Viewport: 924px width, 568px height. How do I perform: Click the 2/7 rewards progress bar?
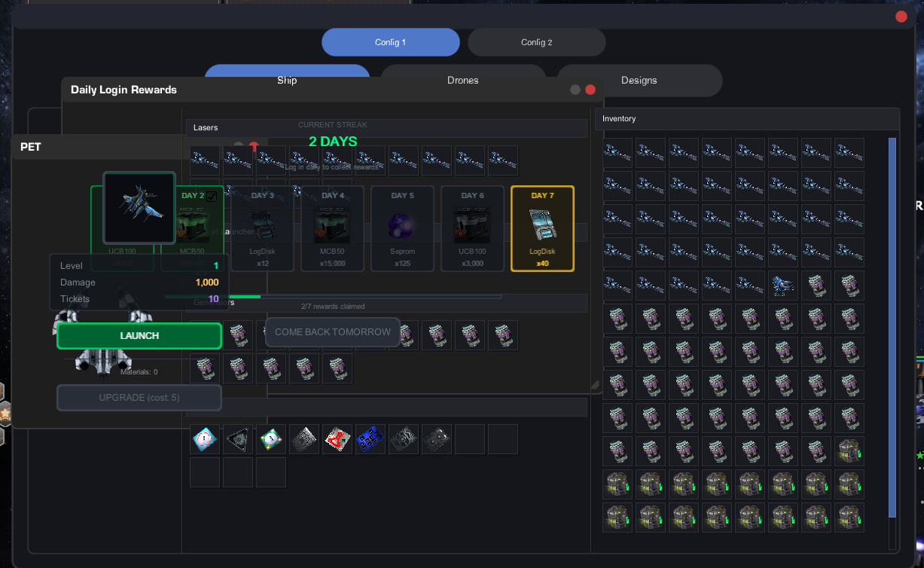point(333,297)
